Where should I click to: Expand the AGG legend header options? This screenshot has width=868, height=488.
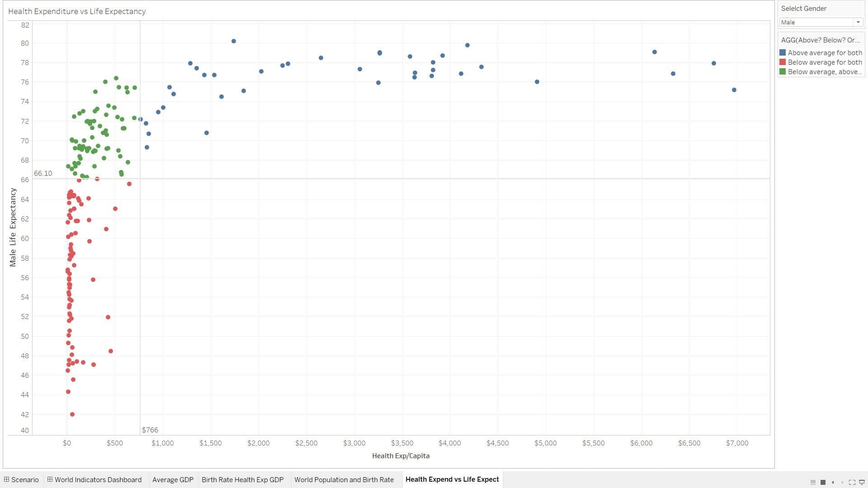tap(821, 40)
